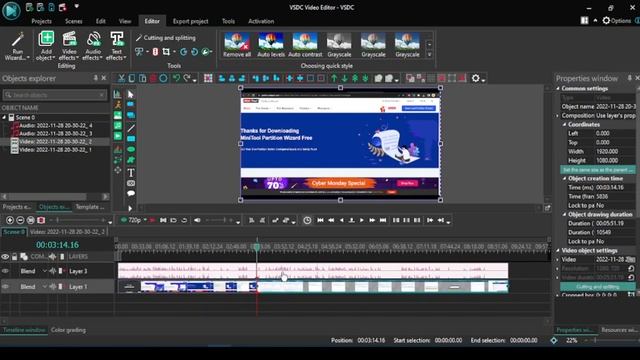
Task: Click Set the same size as parent
Action: coord(598,169)
